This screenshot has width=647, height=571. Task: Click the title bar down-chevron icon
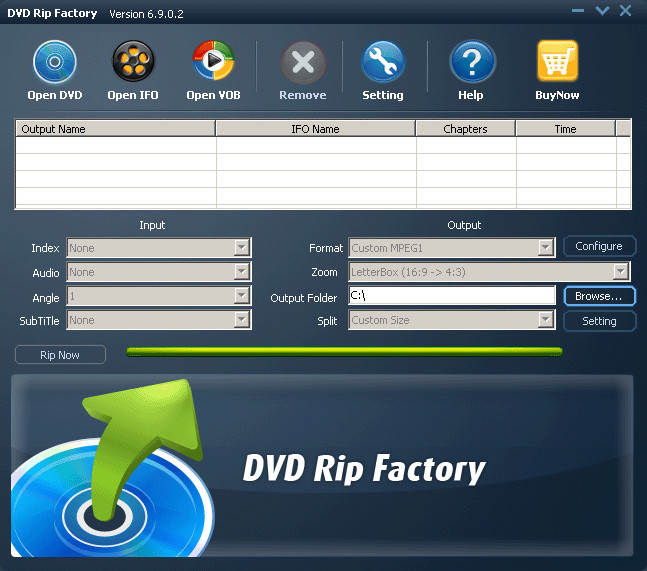(x=602, y=11)
